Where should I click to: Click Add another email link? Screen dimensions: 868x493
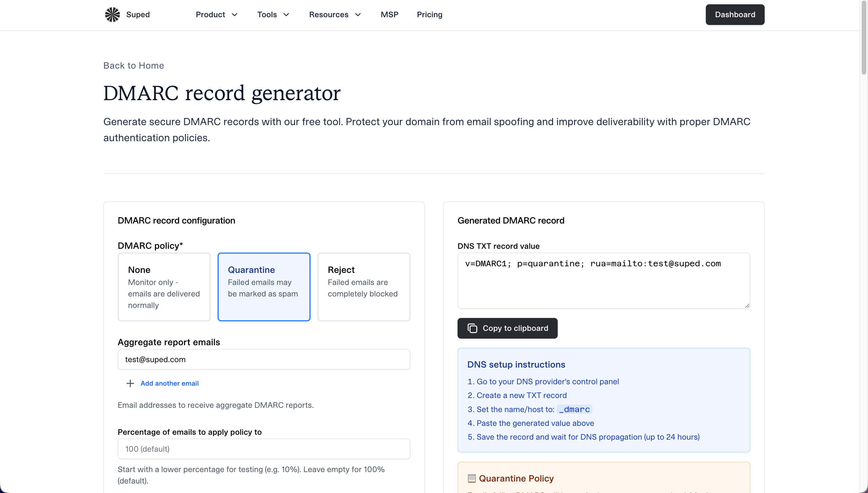pos(169,383)
